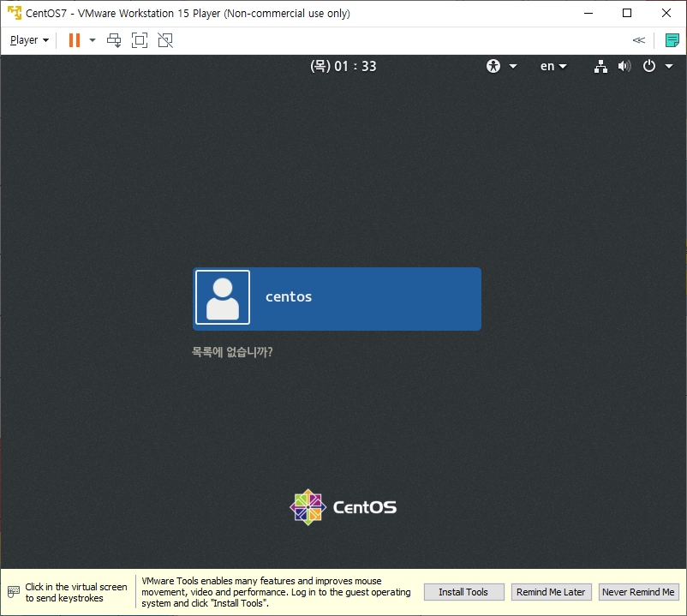Screen dimensions: 687x616
Task: Click the keyboard hint icon in the status bar
Action: 14,592
